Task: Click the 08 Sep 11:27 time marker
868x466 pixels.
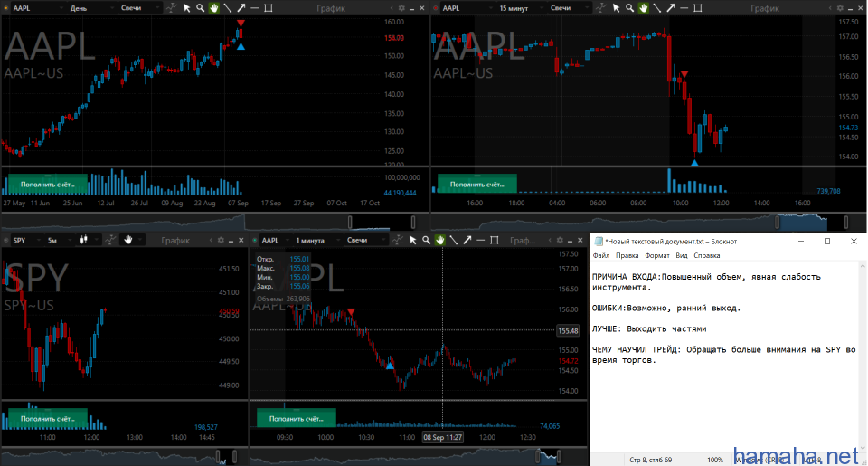Action: tap(443, 437)
